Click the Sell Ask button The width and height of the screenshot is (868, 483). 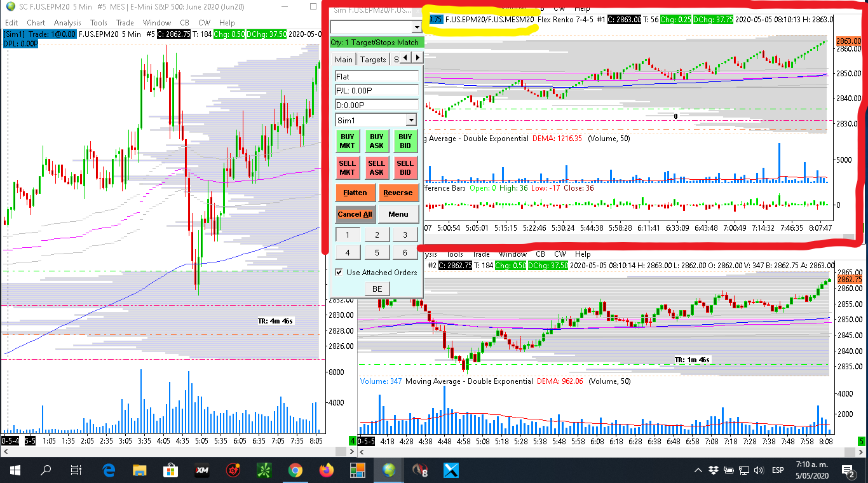377,168
